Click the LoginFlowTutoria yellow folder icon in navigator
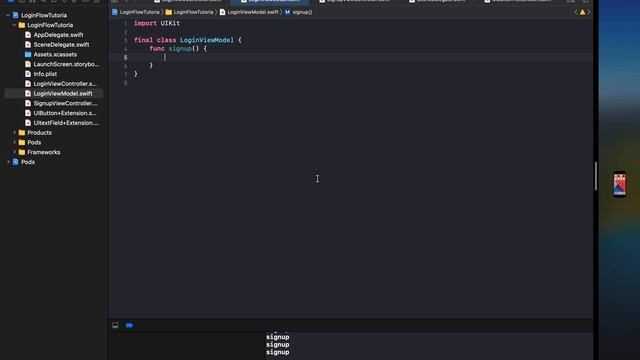Screen dimensions: 640x360 pyautogui.click(x=22, y=25)
